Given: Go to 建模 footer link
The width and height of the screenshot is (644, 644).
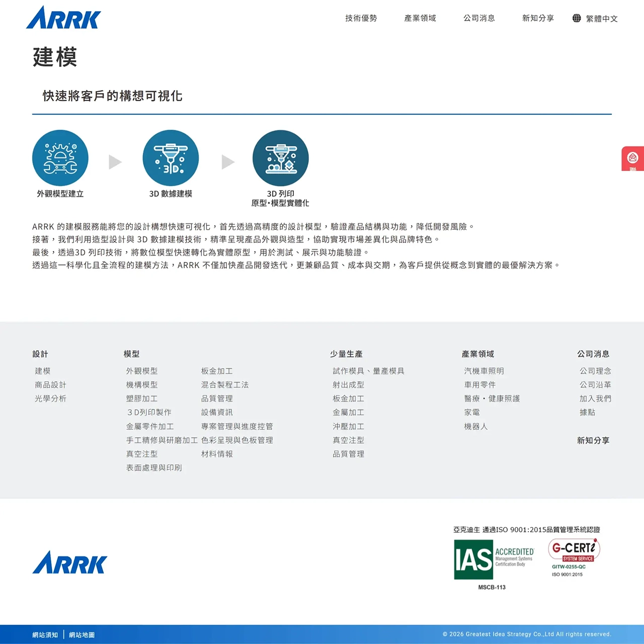Looking at the screenshot, I should (x=43, y=371).
